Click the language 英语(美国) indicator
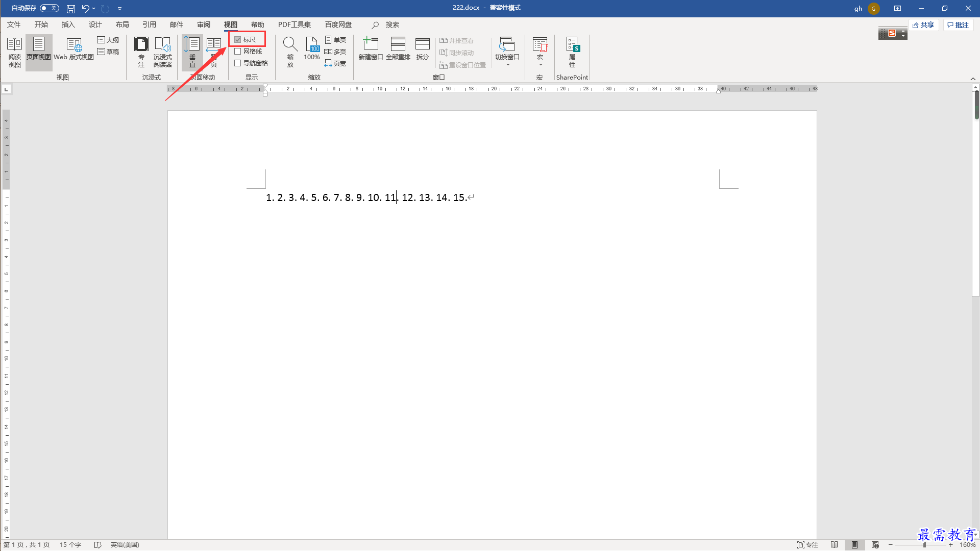Screen dimensions: 980x551 pos(125,545)
